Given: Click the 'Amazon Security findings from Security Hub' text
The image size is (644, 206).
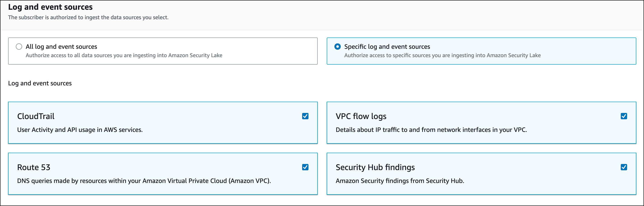Looking at the screenshot, I should [400, 181].
